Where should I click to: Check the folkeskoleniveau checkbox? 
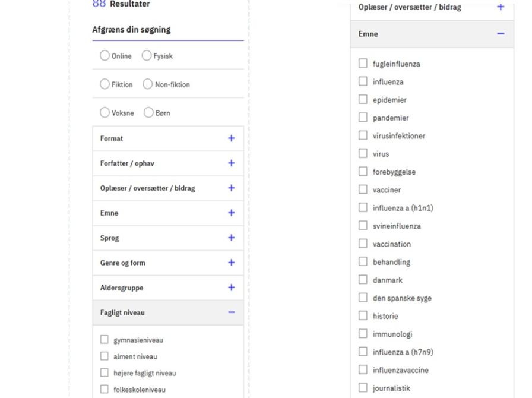[104, 390]
